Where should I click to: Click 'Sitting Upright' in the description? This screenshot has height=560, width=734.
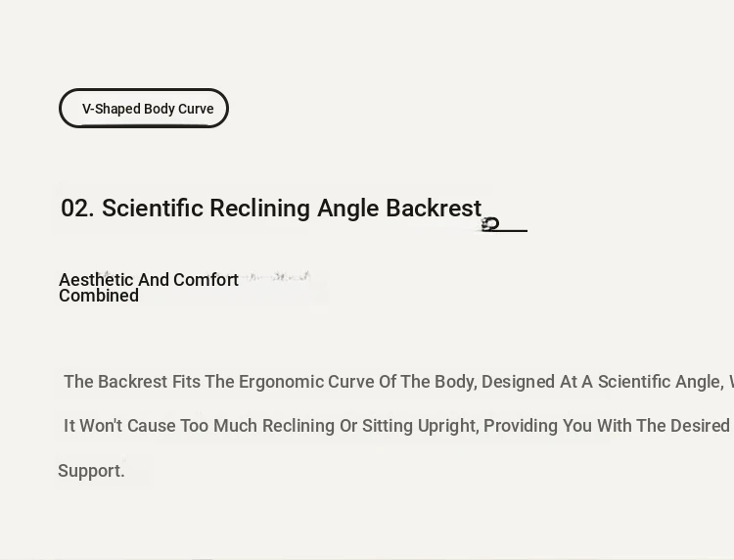[x=421, y=426]
